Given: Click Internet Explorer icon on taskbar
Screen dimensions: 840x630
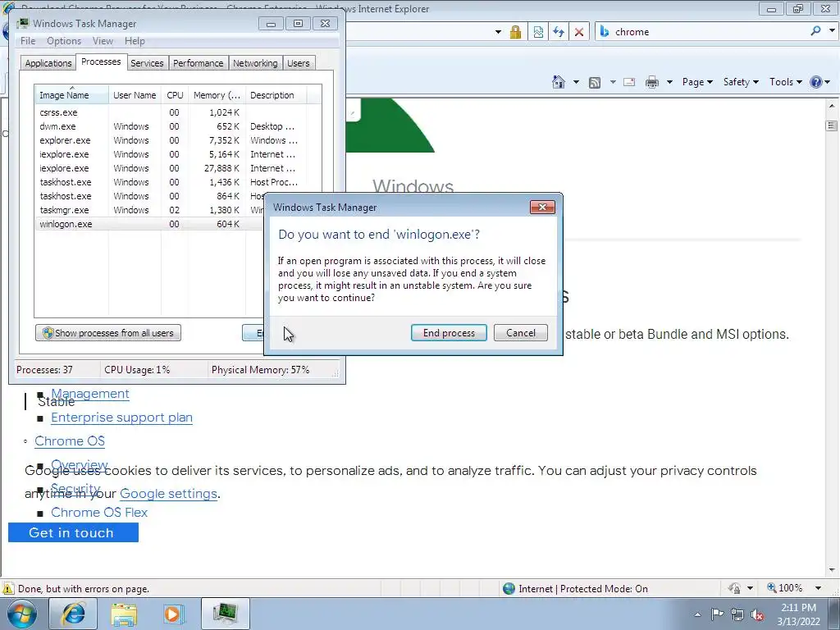Looking at the screenshot, I should pyautogui.click(x=73, y=614).
